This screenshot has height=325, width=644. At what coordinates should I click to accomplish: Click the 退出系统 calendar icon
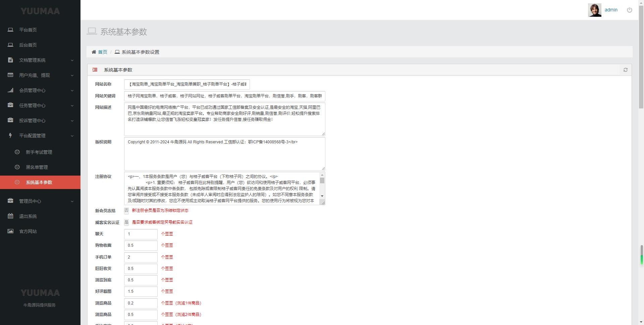[x=10, y=216]
